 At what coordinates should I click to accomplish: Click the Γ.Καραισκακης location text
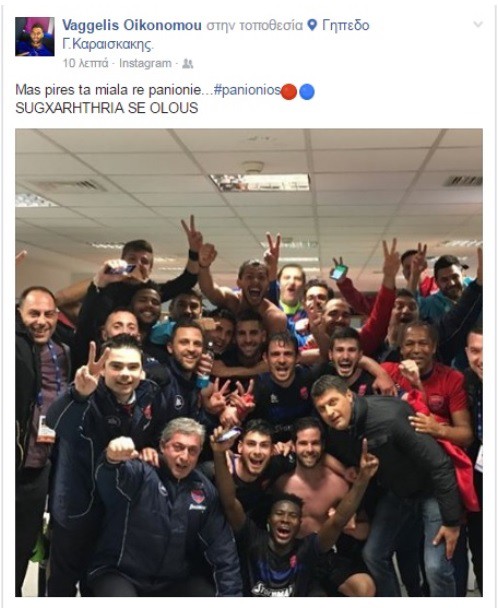(108, 44)
